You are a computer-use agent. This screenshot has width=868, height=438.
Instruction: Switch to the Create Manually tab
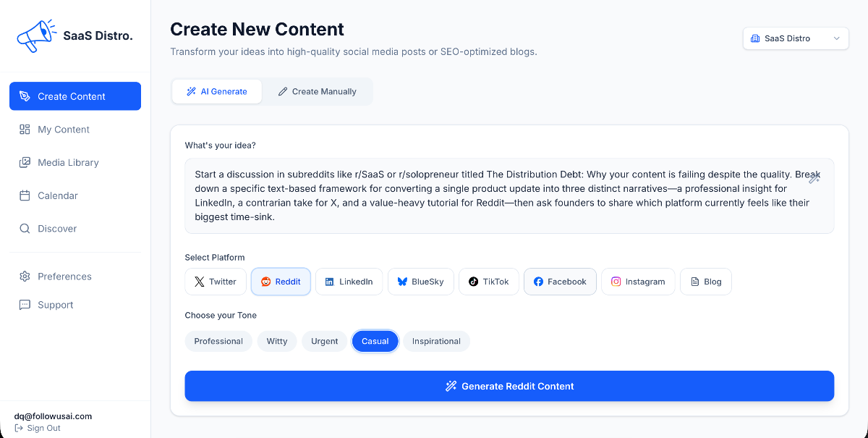click(318, 91)
